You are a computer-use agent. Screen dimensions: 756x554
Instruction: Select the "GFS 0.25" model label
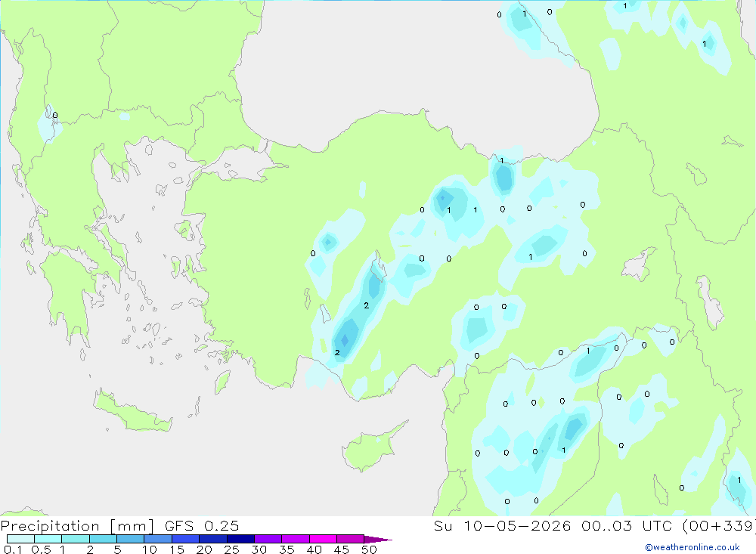[x=202, y=525]
